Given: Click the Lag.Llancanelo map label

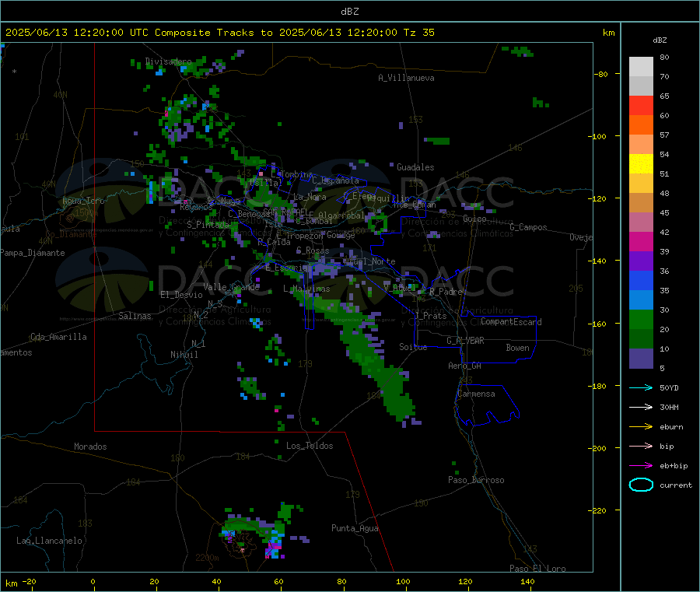Looking at the screenshot, I should pos(49,541).
